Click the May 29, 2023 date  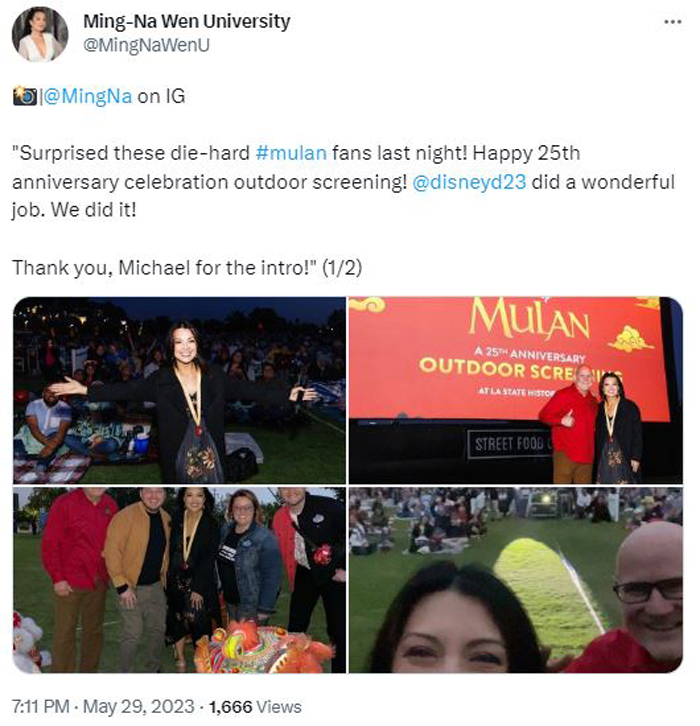coord(139,707)
